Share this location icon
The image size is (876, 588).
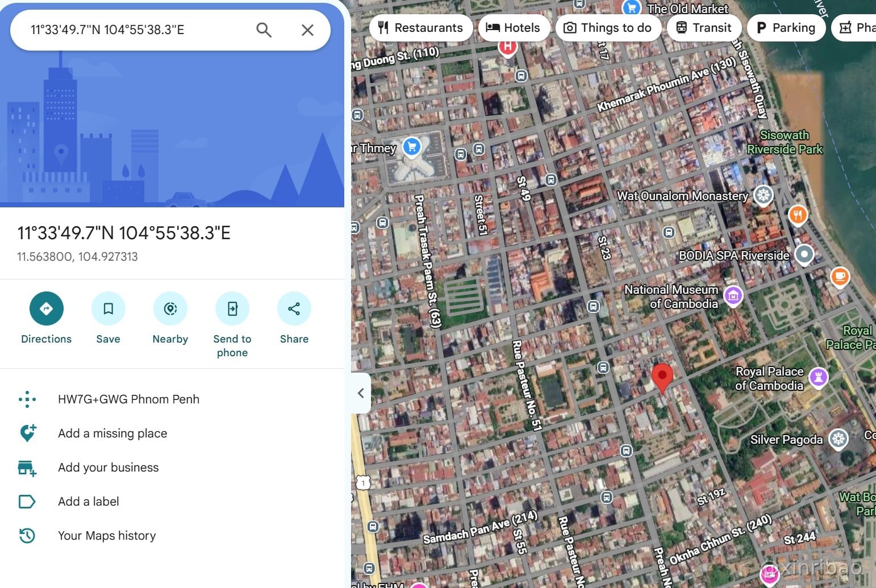tap(294, 308)
